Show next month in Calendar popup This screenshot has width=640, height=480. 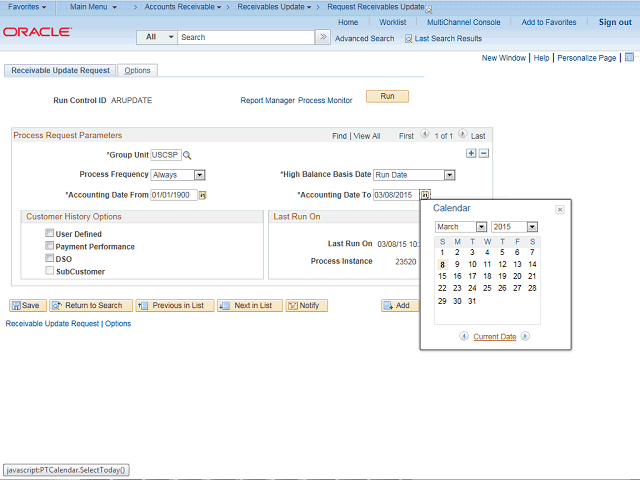pyautogui.click(x=525, y=336)
